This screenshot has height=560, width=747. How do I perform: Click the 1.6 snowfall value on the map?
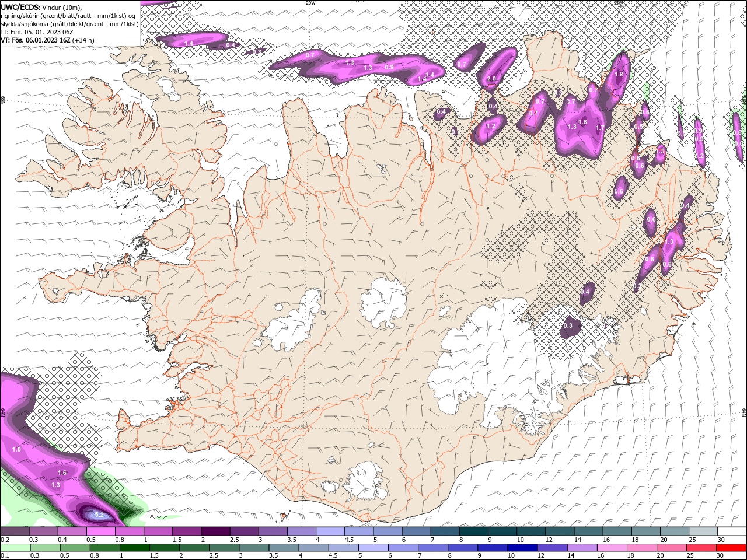(62, 473)
